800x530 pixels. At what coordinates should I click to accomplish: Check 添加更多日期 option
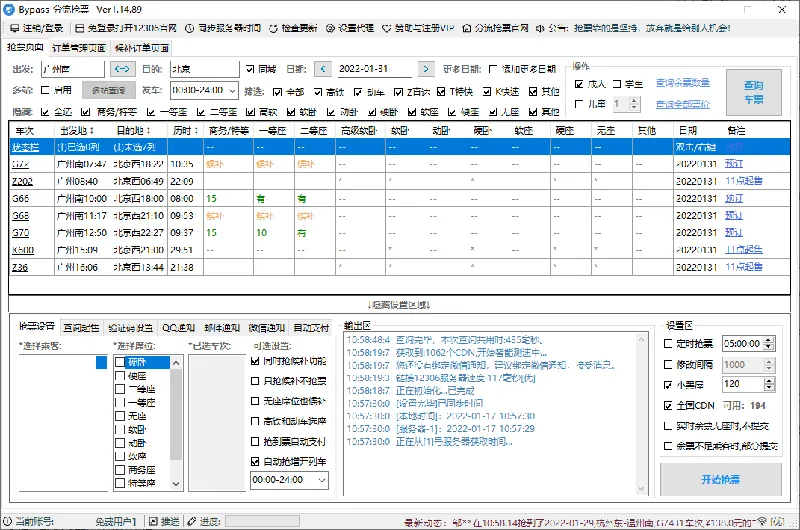pos(493,68)
